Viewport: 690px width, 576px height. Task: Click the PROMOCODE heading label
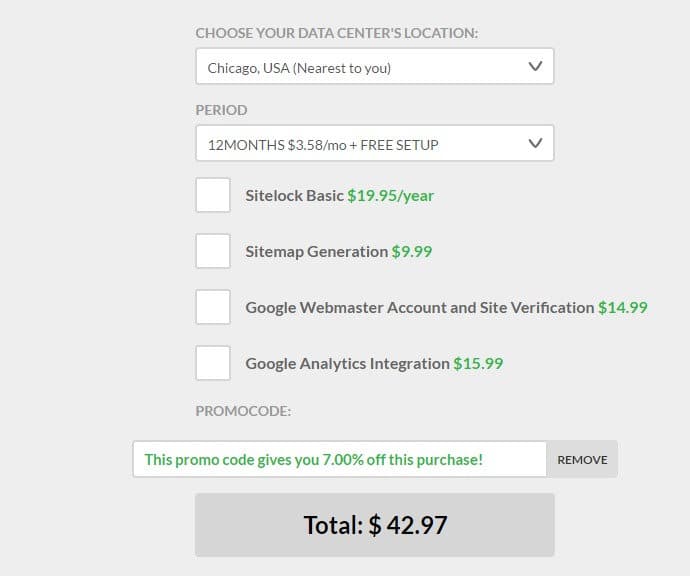(x=243, y=411)
